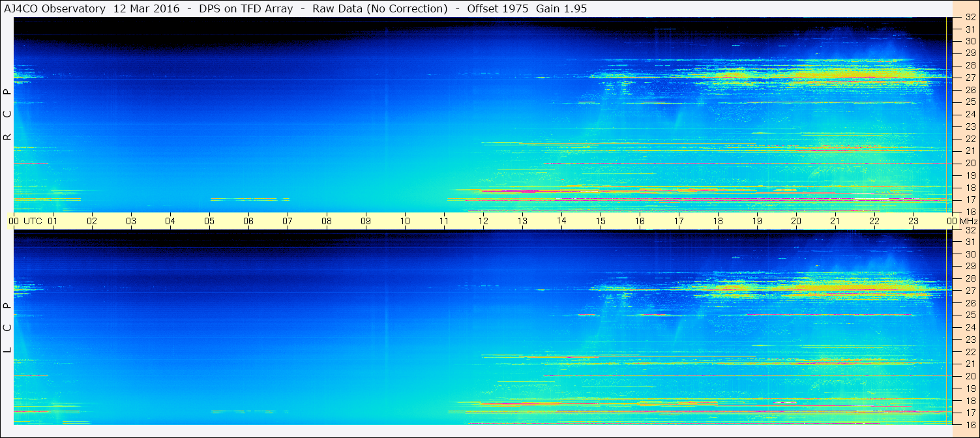
Task: Select the Raw Data (No Correction) text
Action: [380, 8]
